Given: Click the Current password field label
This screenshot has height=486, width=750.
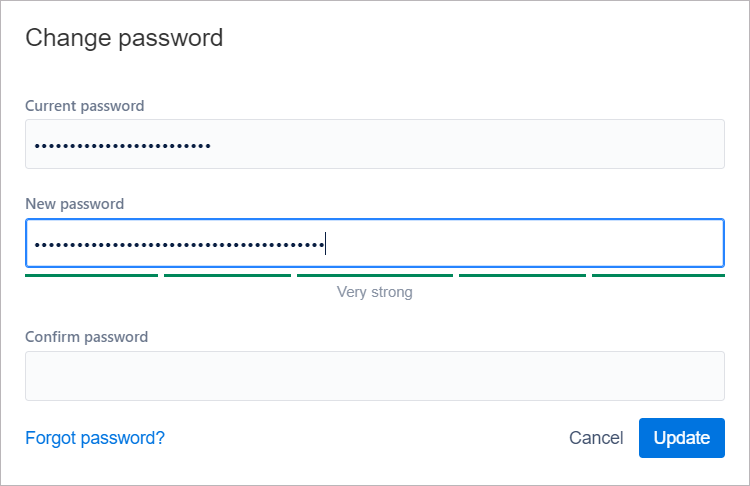Looking at the screenshot, I should click(85, 106).
